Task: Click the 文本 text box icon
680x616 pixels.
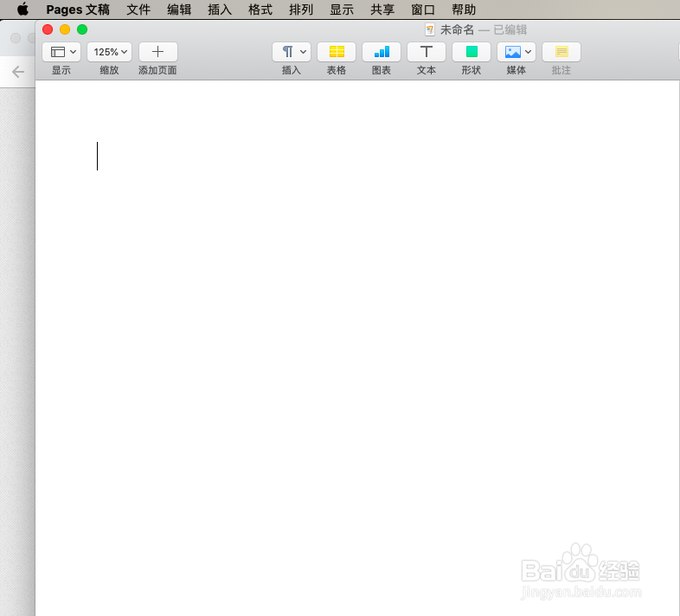Action: [x=427, y=52]
